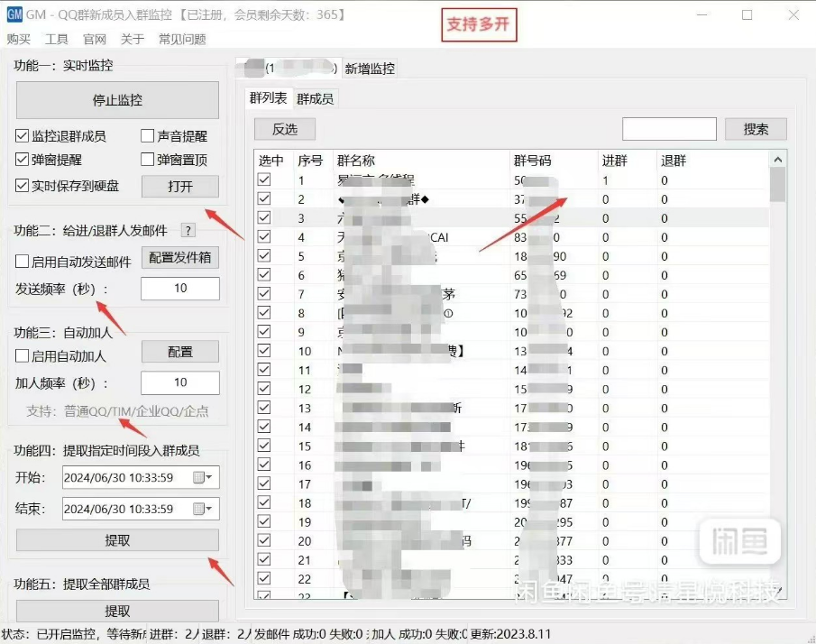The image size is (816, 644).
Task: Click 提取 button under 功能四
Action: click(117, 540)
